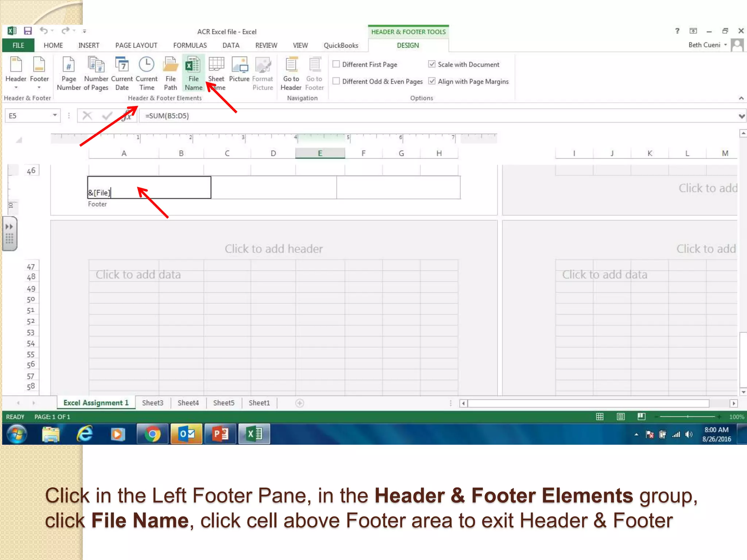Image resolution: width=747 pixels, height=560 pixels.
Task: Cancel the formula bar entry
Action: 87,116
